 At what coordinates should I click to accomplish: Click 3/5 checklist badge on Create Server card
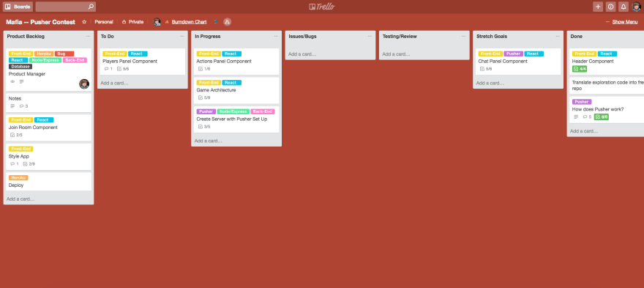click(204, 127)
